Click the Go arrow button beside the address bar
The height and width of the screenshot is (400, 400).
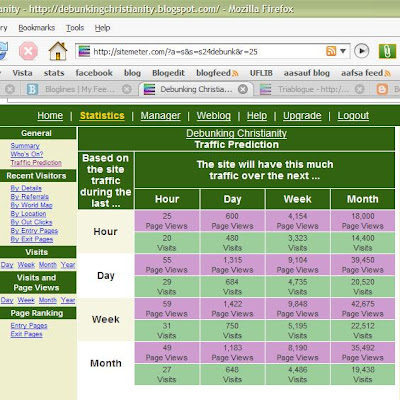pyautogui.click(x=362, y=51)
